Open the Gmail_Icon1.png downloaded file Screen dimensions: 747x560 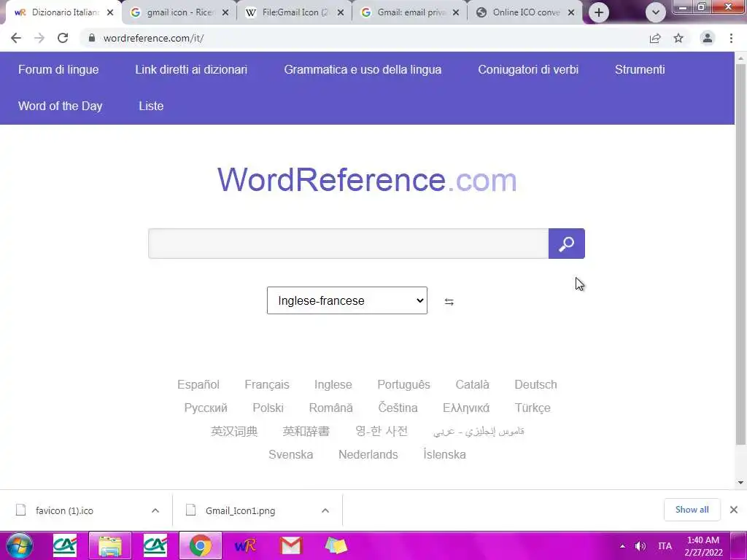pyautogui.click(x=240, y=510)
